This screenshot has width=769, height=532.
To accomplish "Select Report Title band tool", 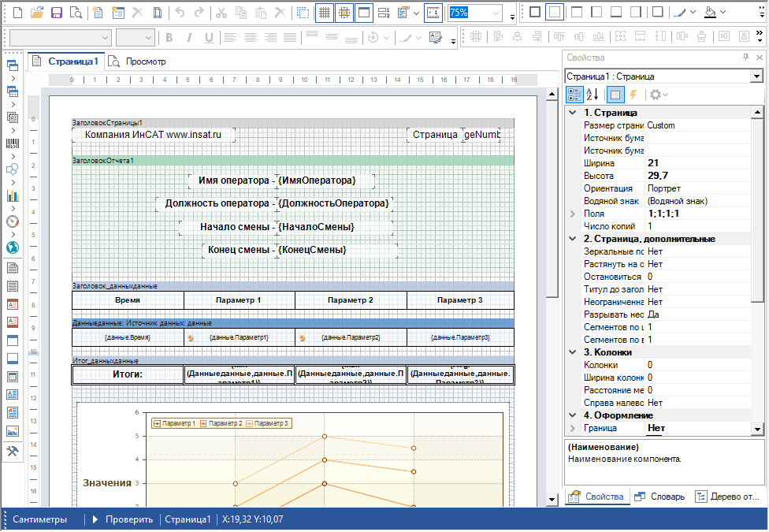I will pos(13,268).
